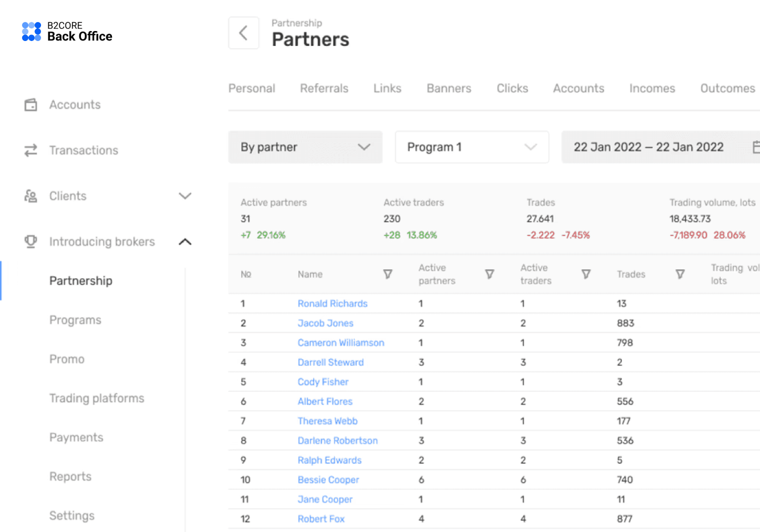Open partner Ralph Edwards
Screen dimensions: 760x532
coord(329,461)
